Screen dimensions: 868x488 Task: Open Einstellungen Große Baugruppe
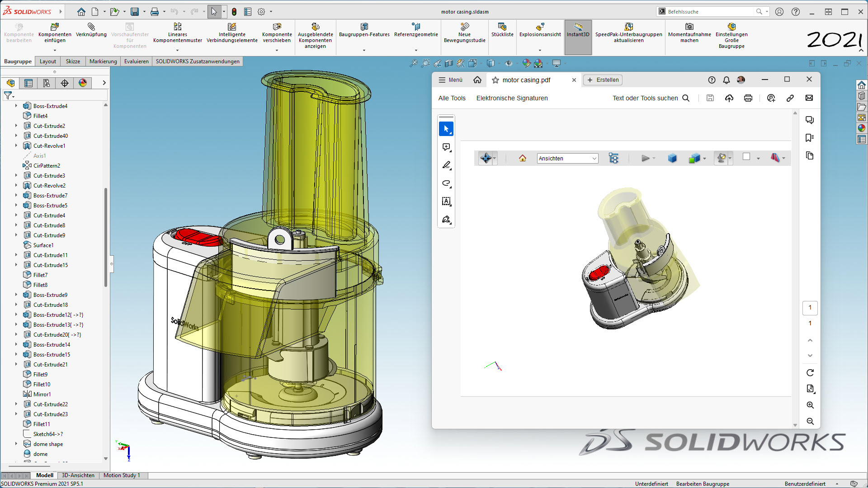point(731,36)
